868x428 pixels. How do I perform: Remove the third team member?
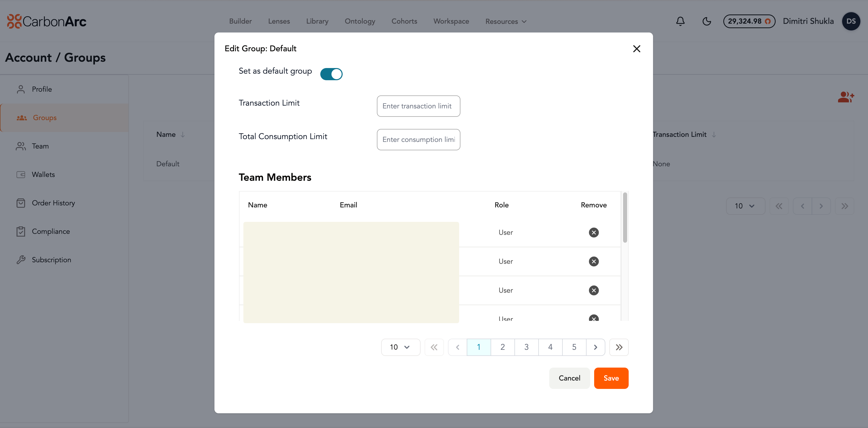593,290
